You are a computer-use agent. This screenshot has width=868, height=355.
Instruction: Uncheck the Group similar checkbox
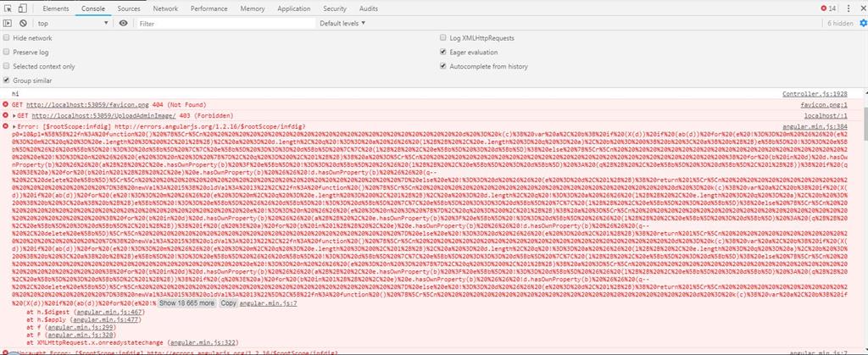(6, 80)
